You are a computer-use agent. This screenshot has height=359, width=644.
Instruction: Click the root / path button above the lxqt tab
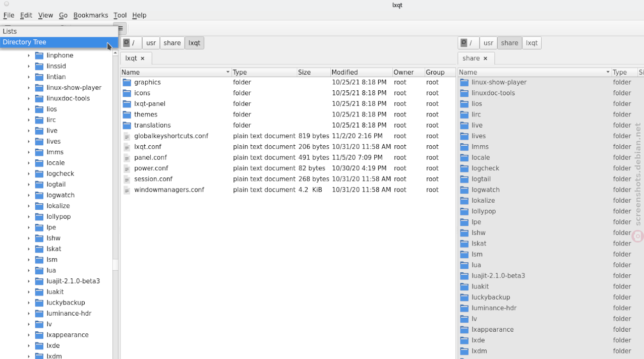click(131, 43)
